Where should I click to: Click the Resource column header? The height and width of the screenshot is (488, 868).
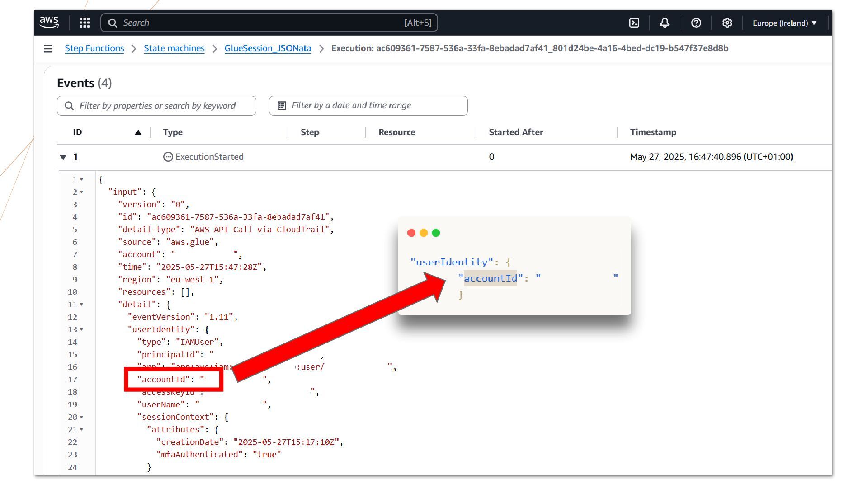tap(397, 132)
